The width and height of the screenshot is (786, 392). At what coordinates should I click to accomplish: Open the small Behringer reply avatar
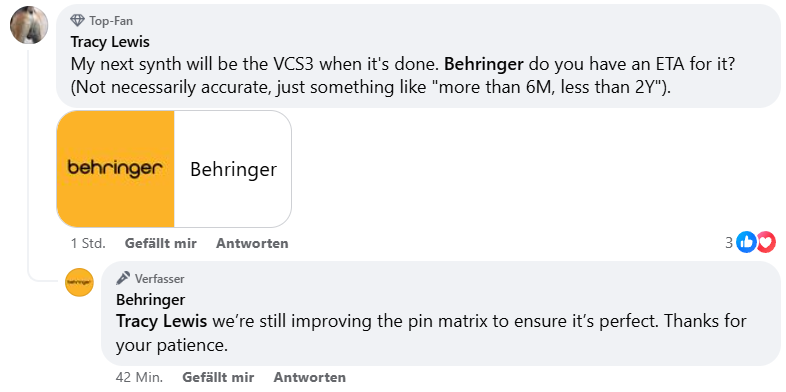coord(80,282)
